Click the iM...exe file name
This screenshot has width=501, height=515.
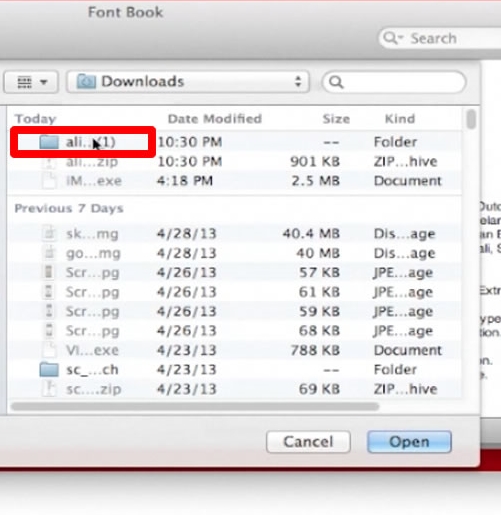point(94,181)
